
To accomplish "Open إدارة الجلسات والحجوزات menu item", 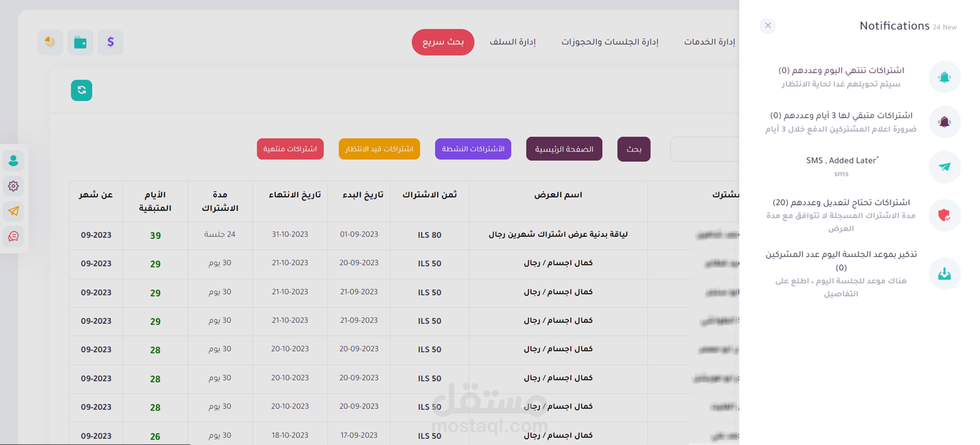I will (x=610, y=42).
